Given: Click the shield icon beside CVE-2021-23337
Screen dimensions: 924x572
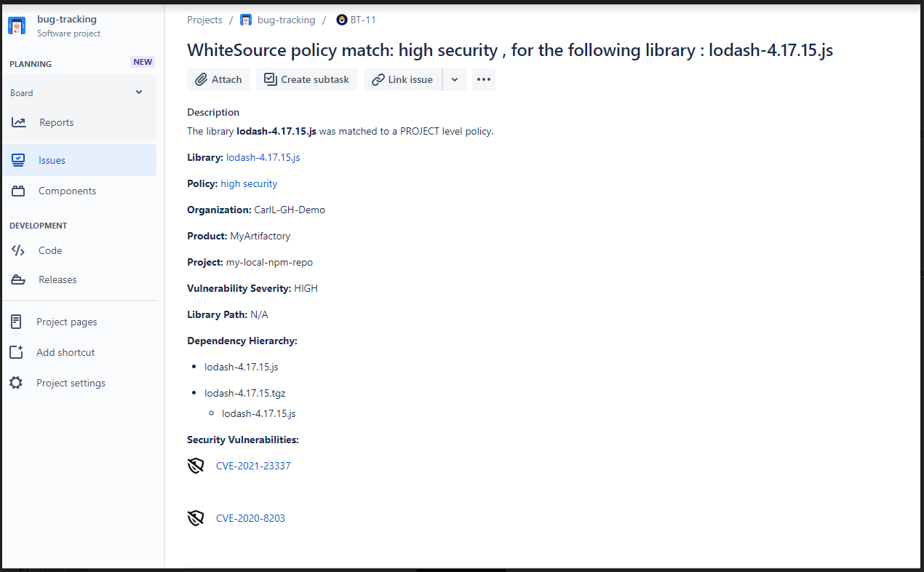Looking at the screenshot, I should click(196, 466).
